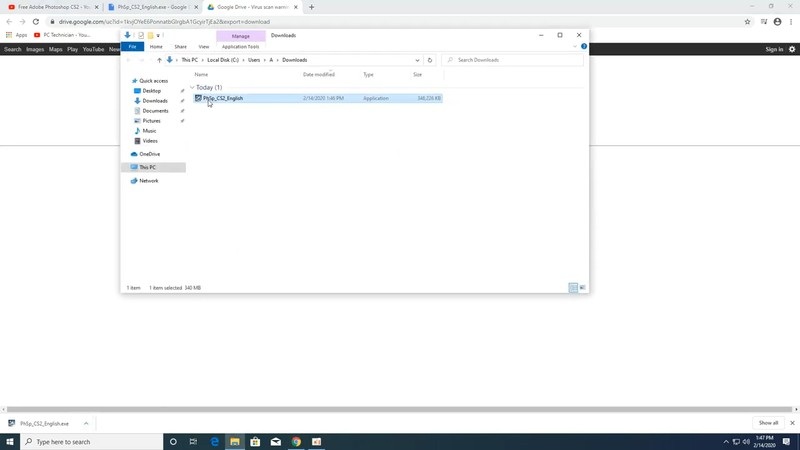
Task: Switch to large icons view layout
Action: tap(582, 288)
